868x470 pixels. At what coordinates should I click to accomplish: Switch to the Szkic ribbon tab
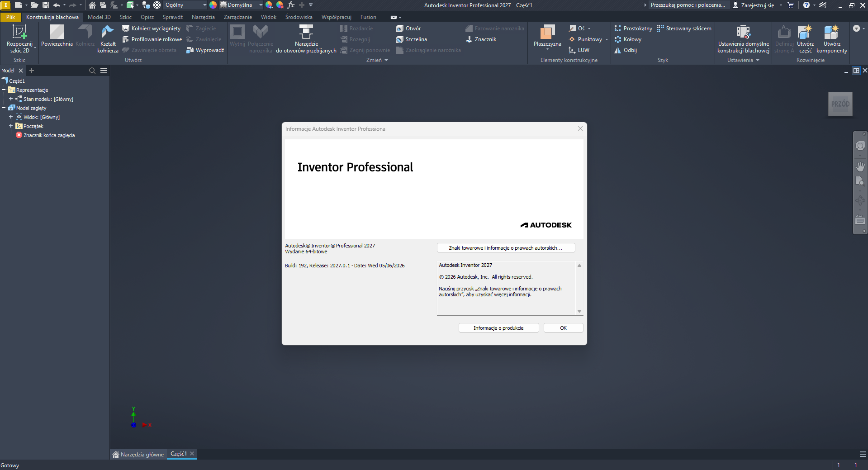(x=125, y=17)
